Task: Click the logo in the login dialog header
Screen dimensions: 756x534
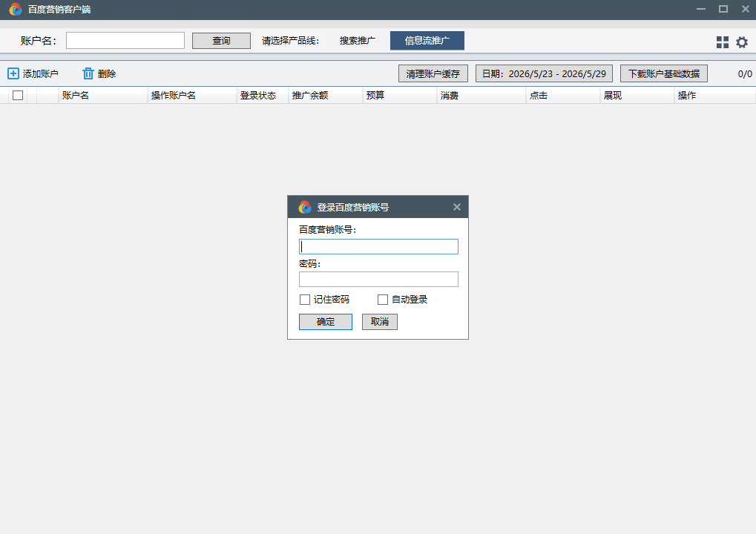Action: tap(305, 207)
